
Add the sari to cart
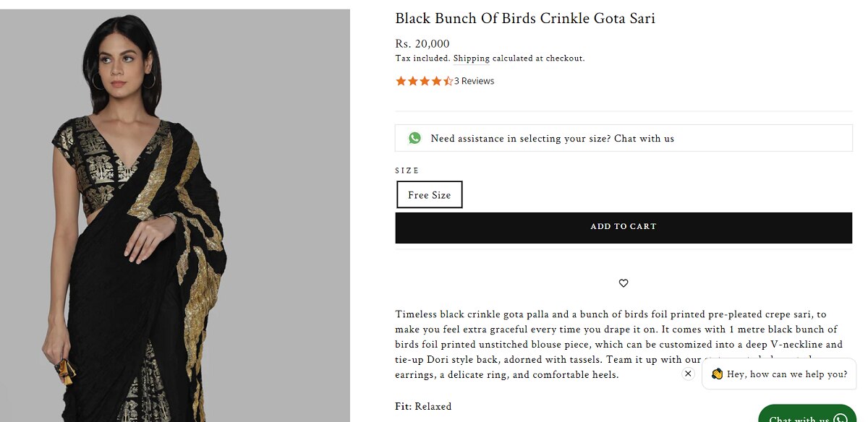coord(624,227)
